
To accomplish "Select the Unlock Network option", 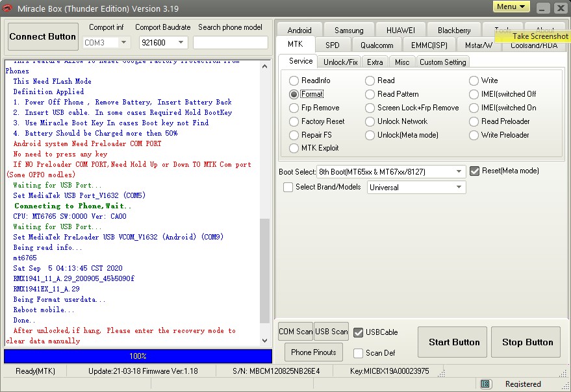I will pyautogui.click(x=370, y=121).
